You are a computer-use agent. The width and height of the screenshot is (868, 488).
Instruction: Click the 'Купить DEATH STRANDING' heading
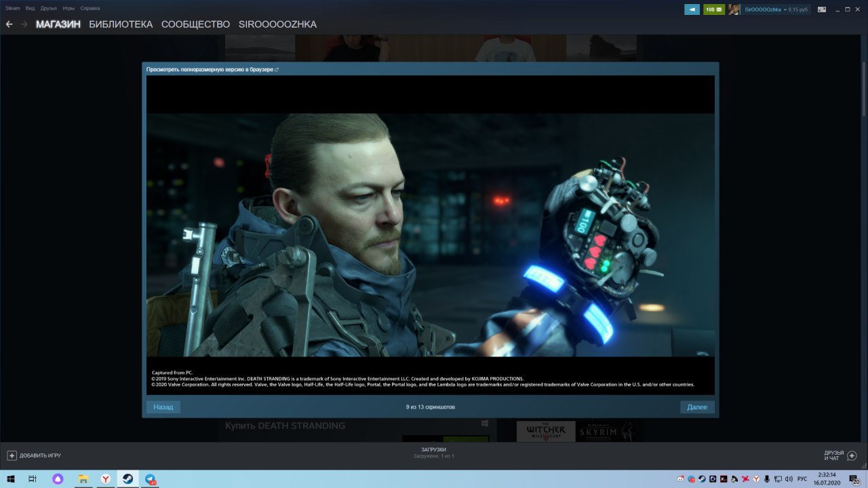point(285,426)
